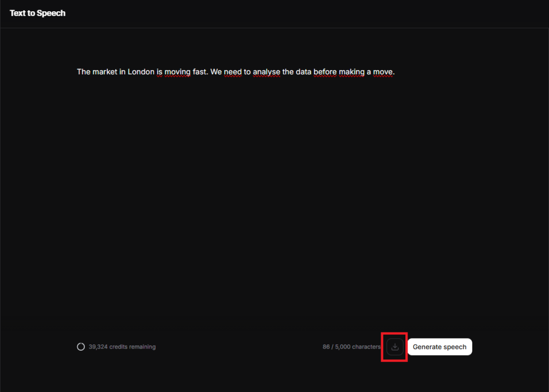Viewport: 549px width, 392px height.
Task: Click the word moving in the text
Action: click(177, 72)
